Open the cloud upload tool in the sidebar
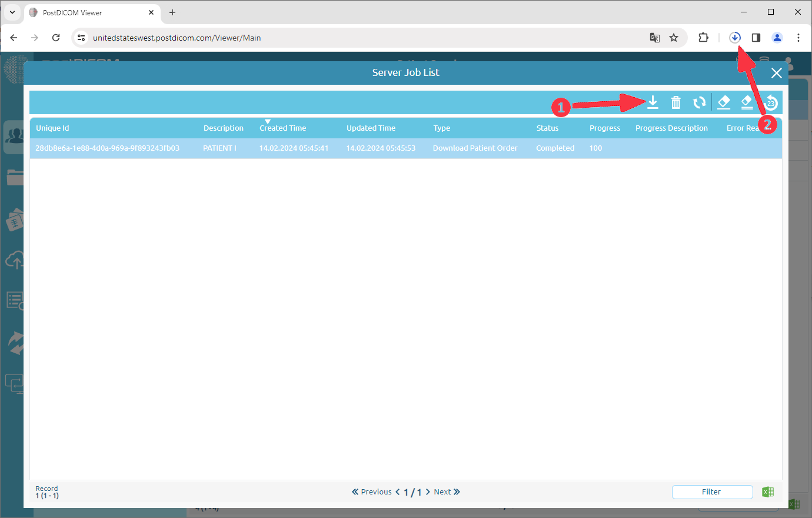The width and height of the screenshot is (812, 518). pyautogui.click(x=15, y=260)
